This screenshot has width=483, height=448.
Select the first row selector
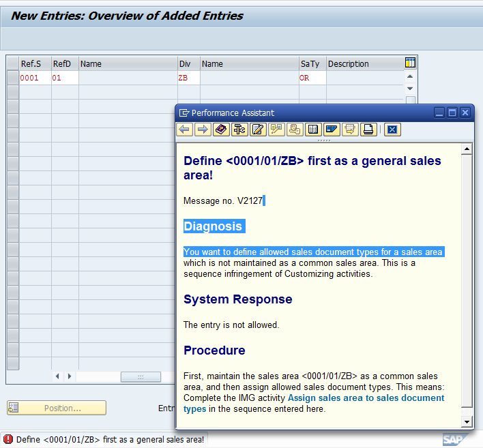tap(13, 78)
